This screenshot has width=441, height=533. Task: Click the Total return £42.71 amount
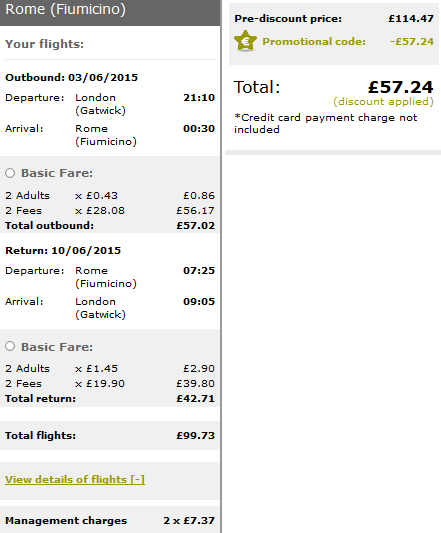point(196,399)
